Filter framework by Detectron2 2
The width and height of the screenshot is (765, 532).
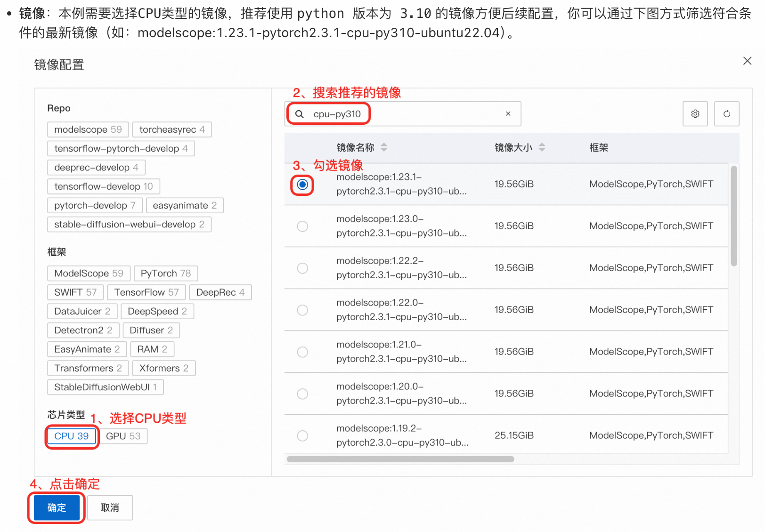83,330
